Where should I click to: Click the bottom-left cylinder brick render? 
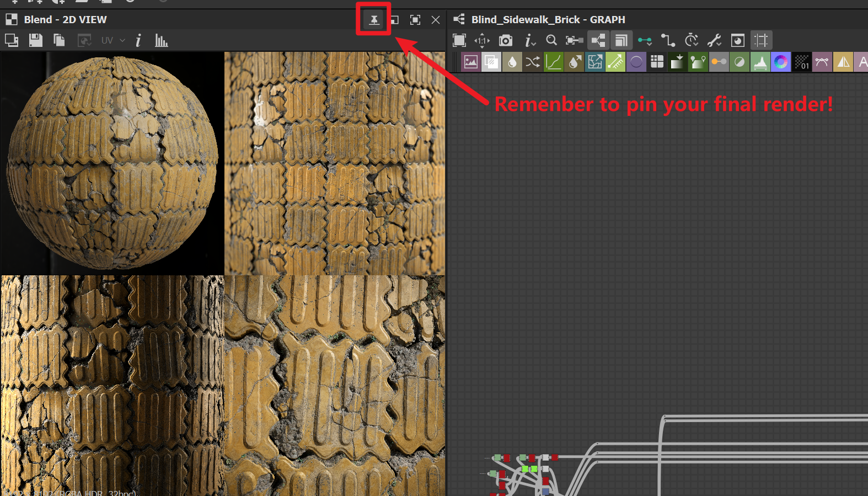point(112,386)
